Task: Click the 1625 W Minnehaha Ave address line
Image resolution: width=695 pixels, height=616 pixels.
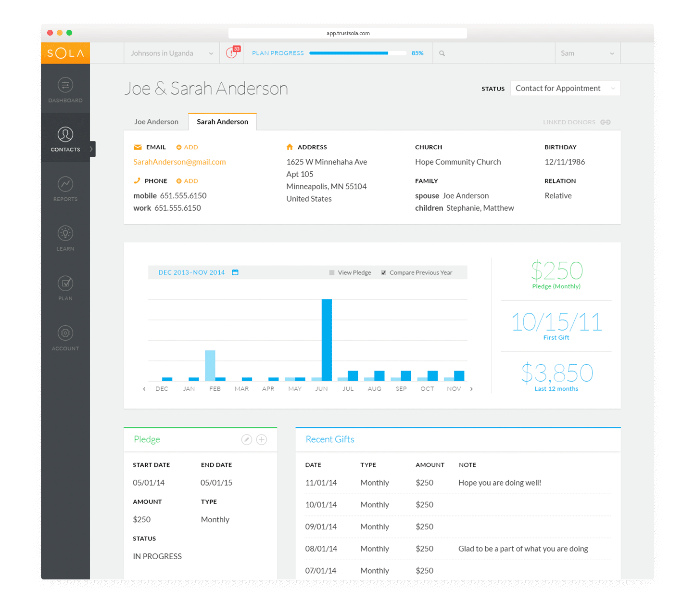Action: 327,162
